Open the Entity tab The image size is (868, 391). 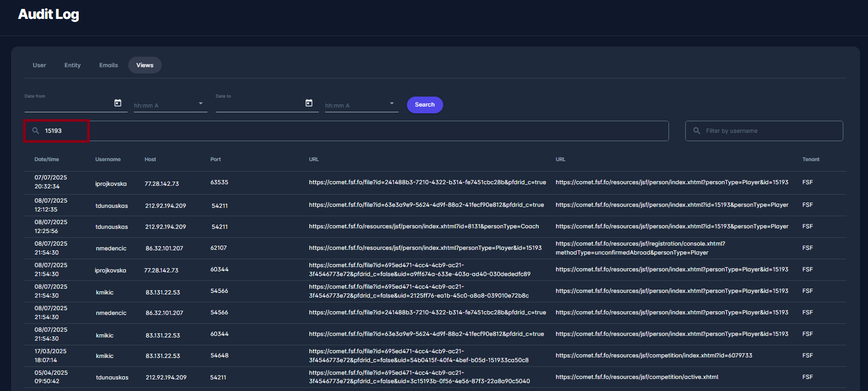[x=72, y=65]
